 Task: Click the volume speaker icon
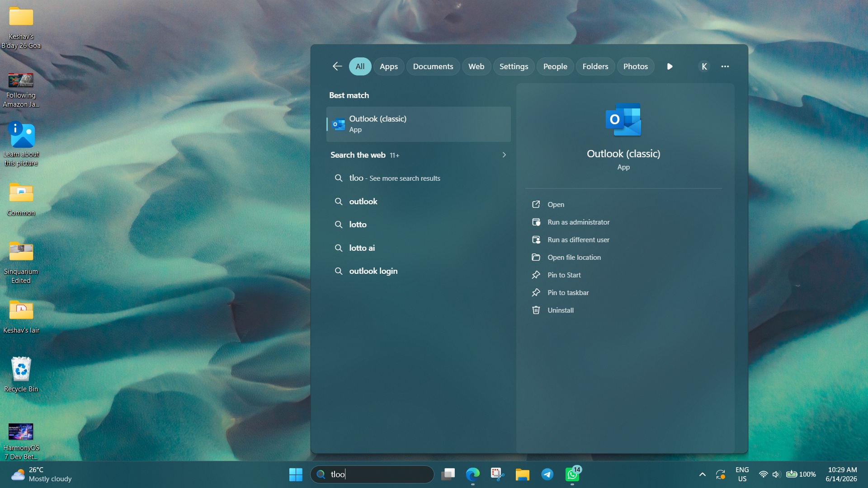click(x=776, y=474)
